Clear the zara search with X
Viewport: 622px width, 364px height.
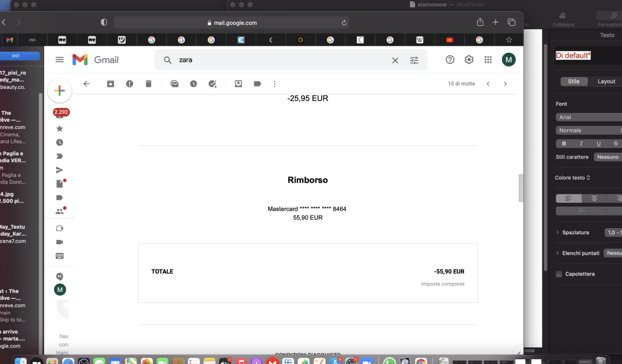coord(395,60)
